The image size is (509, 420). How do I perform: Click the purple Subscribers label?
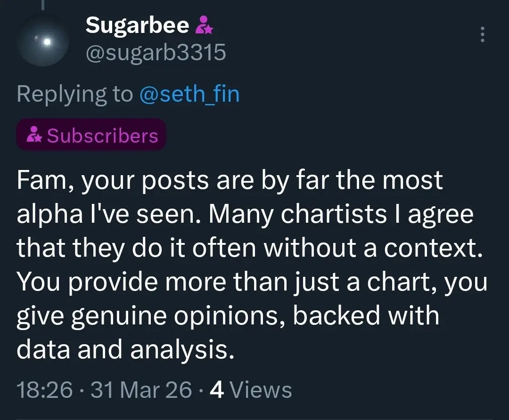[x=102, y=136]
